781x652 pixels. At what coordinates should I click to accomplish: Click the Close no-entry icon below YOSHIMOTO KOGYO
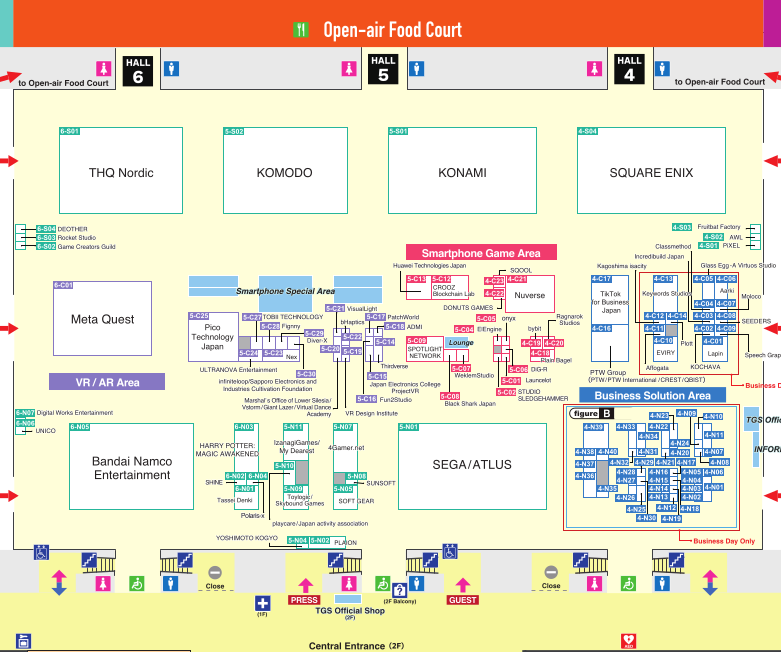pyautogui.click(x=215, y=572)
